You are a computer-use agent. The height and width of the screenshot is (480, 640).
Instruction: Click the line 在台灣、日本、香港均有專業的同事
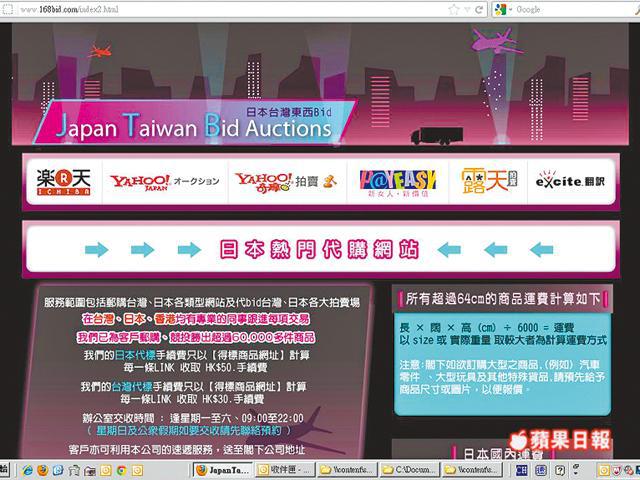196,319
